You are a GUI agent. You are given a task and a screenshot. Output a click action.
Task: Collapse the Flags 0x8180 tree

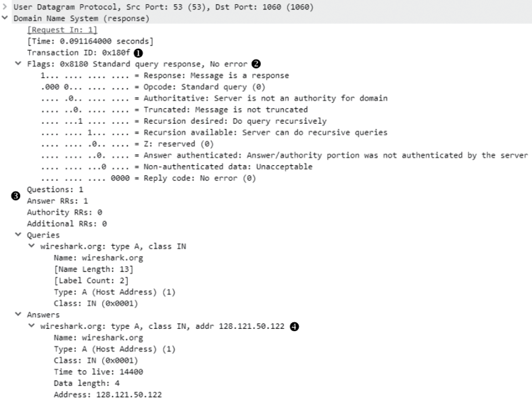click(18, 63)
